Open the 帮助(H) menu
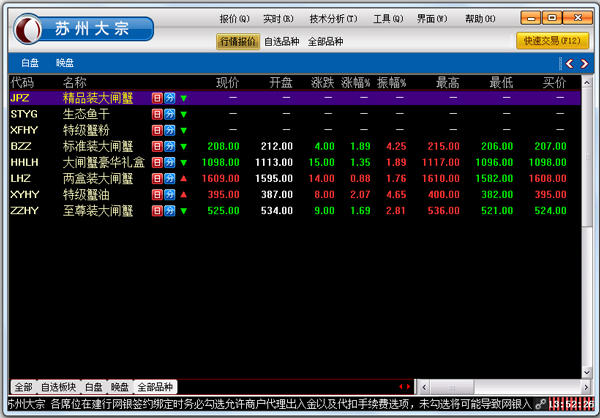 coord(480,18)
